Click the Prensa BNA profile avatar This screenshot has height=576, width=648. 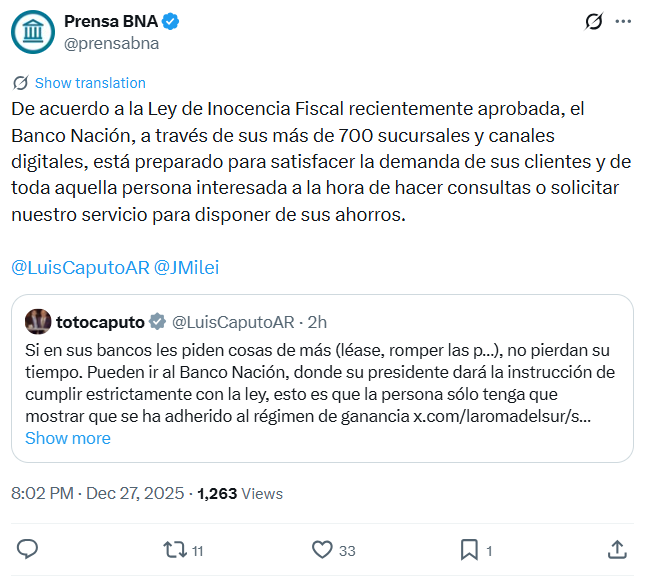[33, 31]
